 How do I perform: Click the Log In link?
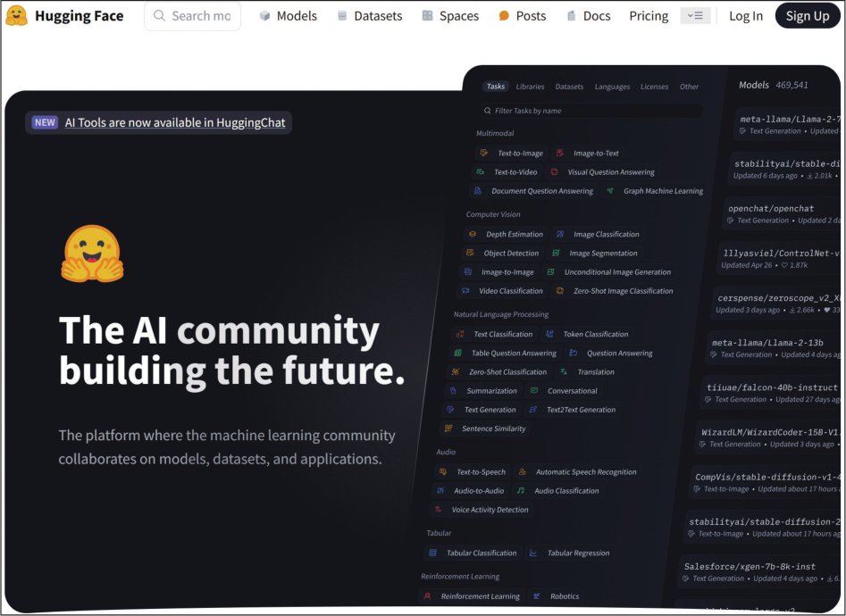pos(746,16)
